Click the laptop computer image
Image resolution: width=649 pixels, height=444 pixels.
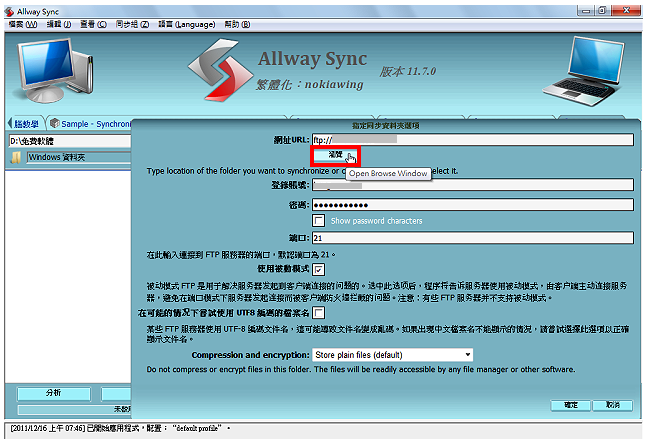584,70
